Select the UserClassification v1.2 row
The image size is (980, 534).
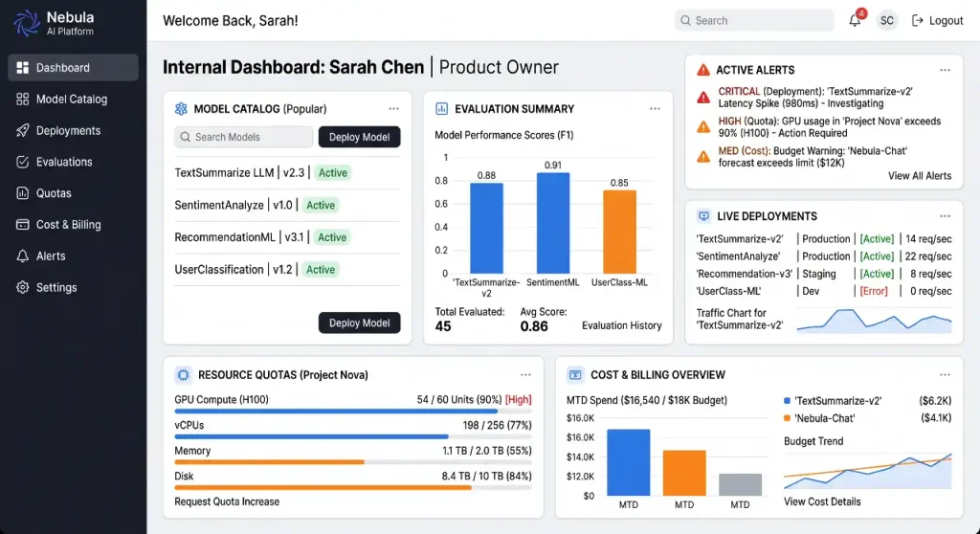coord(287,270)
